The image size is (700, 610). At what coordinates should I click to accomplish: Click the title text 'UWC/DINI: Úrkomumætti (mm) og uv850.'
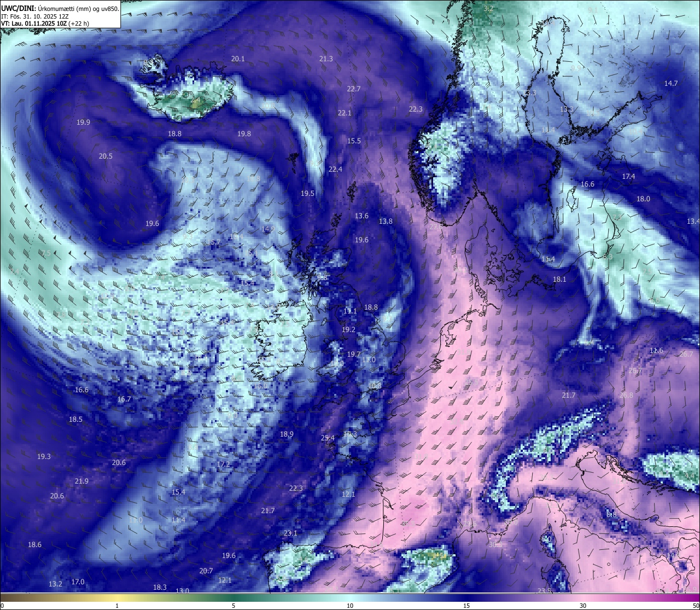(x=60, y=8)
